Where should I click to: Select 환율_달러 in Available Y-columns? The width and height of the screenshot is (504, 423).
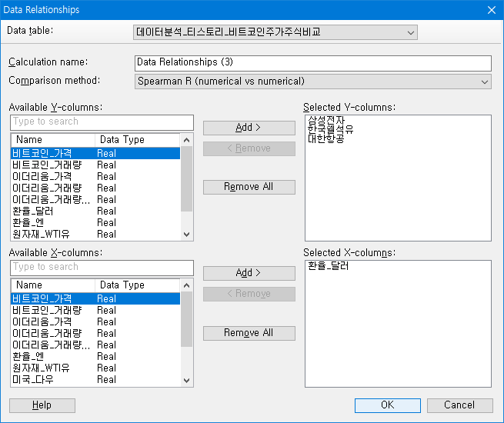coord(95,211)
